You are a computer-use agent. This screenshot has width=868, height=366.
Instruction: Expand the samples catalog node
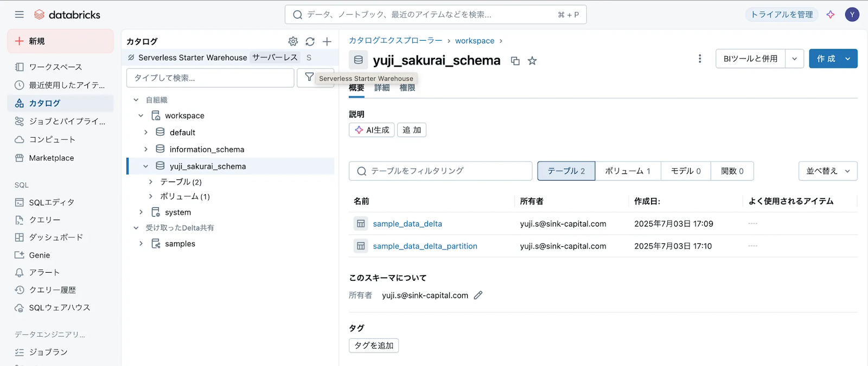coord(141,243)
